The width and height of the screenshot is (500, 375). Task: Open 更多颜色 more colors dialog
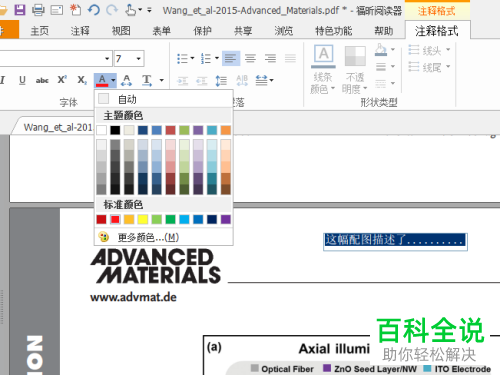pyautogui.click(x=164, y=237)
